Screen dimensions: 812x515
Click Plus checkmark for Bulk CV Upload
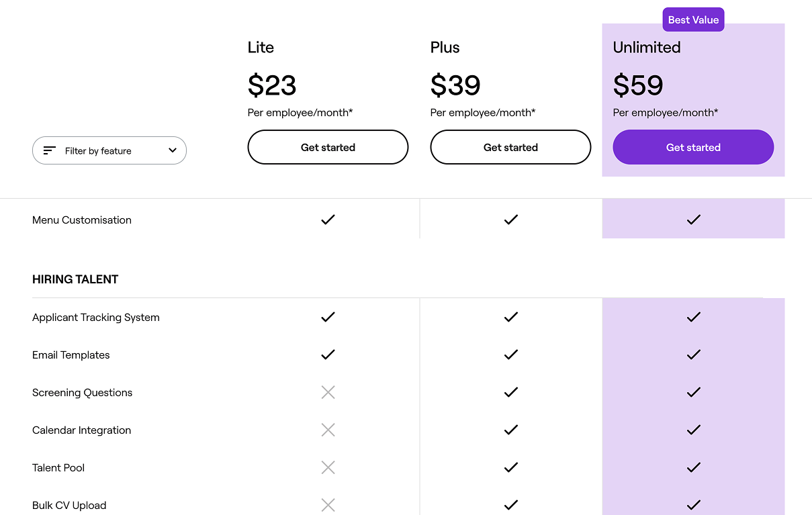click(x=510, y=505)
